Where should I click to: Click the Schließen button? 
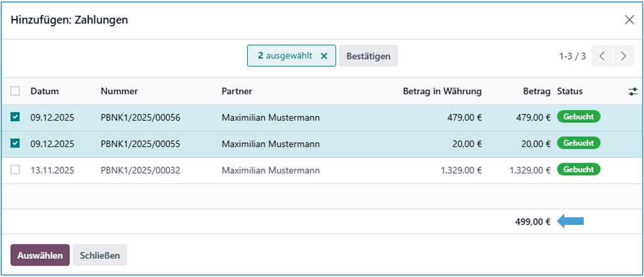tap(100, 256)
